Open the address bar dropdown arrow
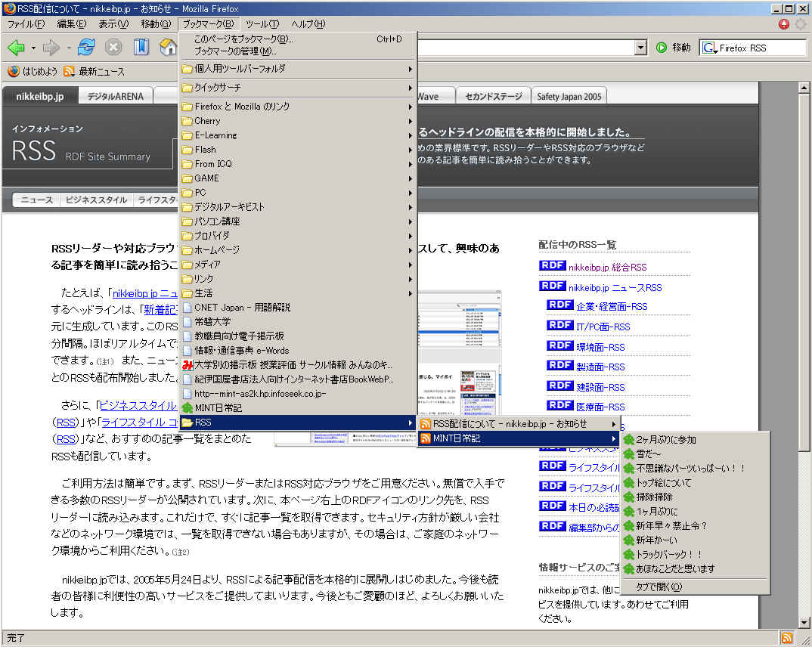Screen dimensions: 812x647 [x=640, y=48]
